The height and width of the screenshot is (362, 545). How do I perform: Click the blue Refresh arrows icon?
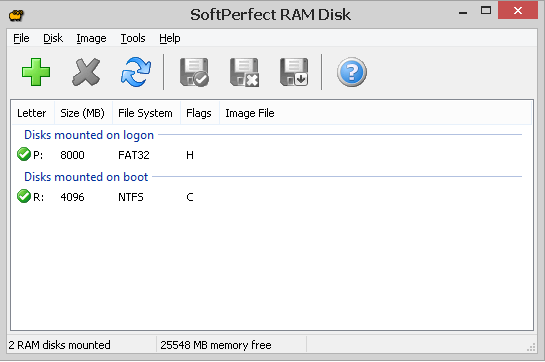(x=136, y=72)
